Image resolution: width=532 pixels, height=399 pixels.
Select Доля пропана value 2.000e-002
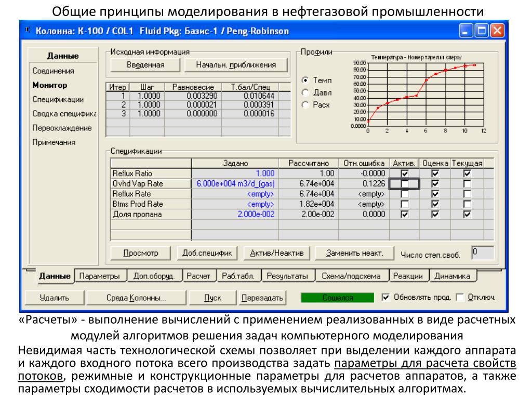pos(235,214)
